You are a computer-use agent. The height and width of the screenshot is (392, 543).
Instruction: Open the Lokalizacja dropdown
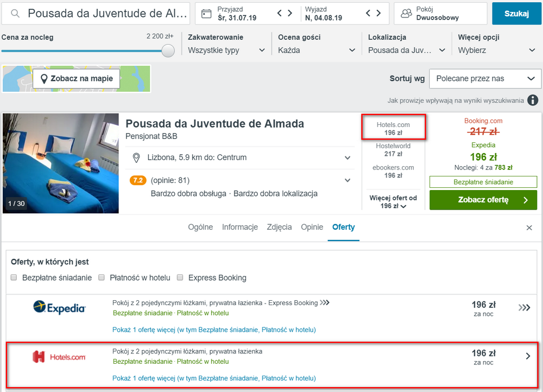[407, 50]
